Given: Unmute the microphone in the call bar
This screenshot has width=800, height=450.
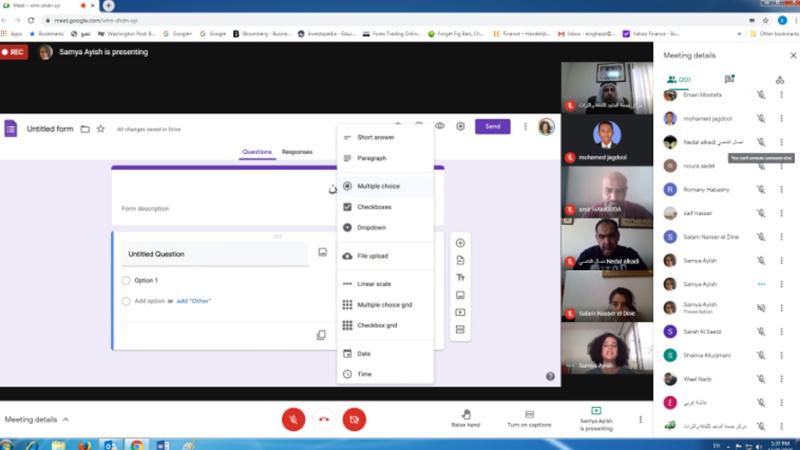Looking at the screenshot, I should 293,419.
